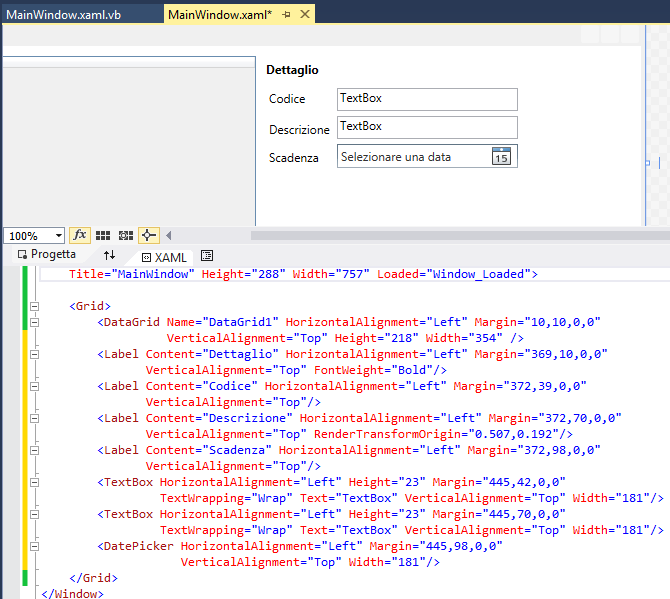Select the Dettaglio bold label
Screen dimensions: 670x599
(292, 70)
